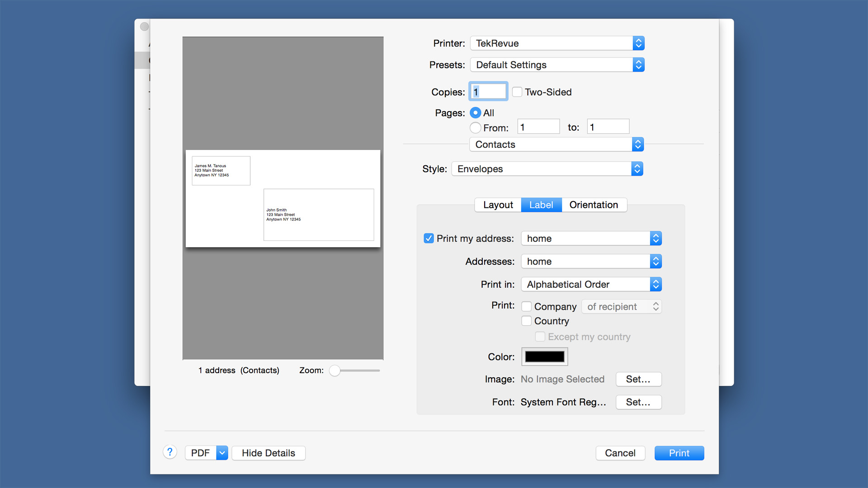Click the 'to' page number field
This screenshot has width=868, height=488.
(608, 127)
